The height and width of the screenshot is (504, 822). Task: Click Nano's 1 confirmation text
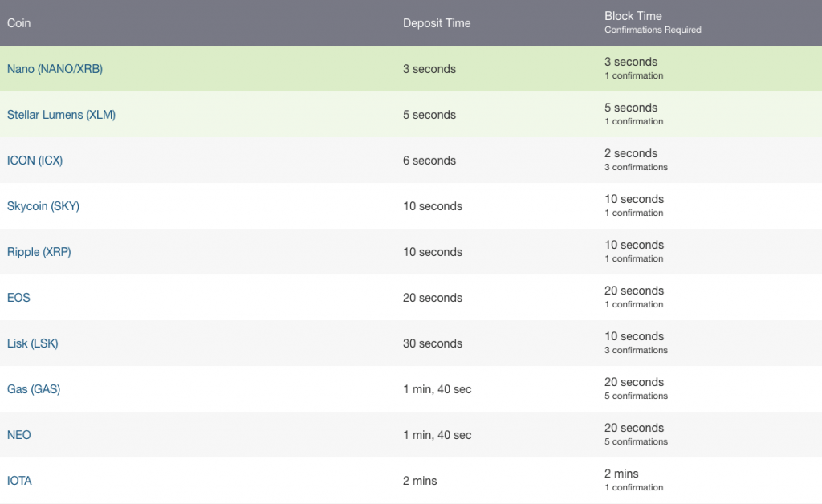[634, 75]
